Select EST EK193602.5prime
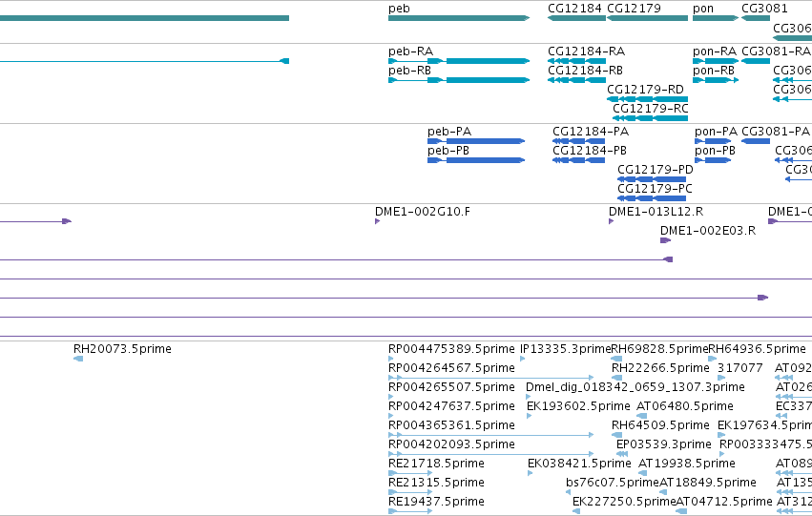This screenshot has height=516, width=812. (530, 416)
